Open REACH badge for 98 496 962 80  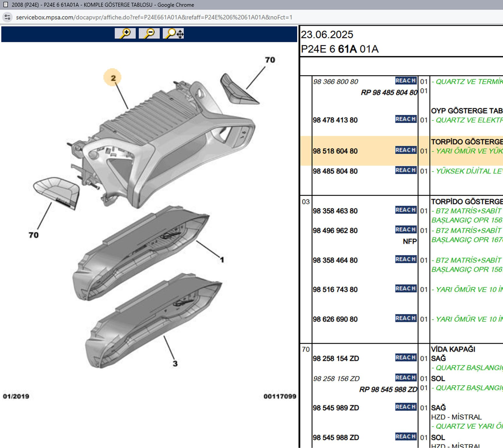tap(406, 230)
